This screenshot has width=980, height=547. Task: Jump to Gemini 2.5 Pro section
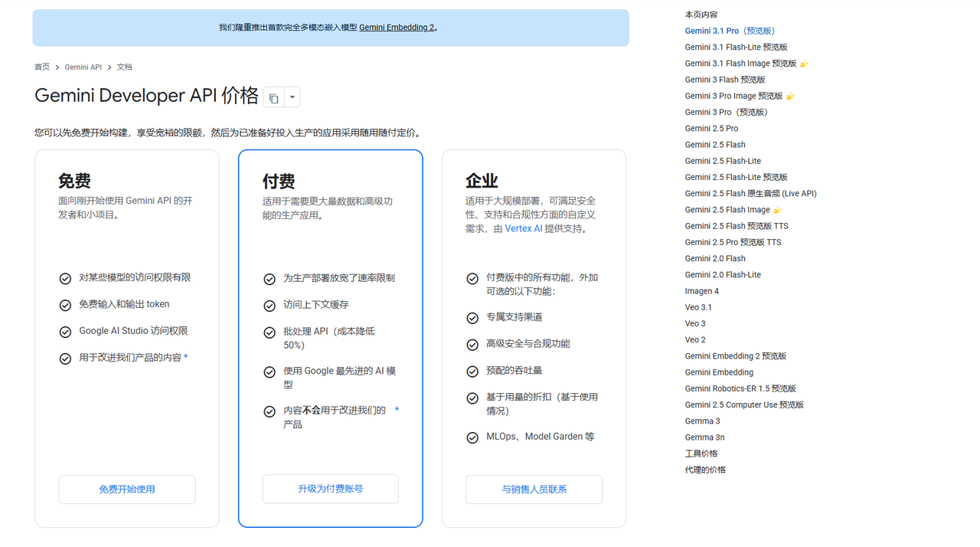click(x=711, y=129)
